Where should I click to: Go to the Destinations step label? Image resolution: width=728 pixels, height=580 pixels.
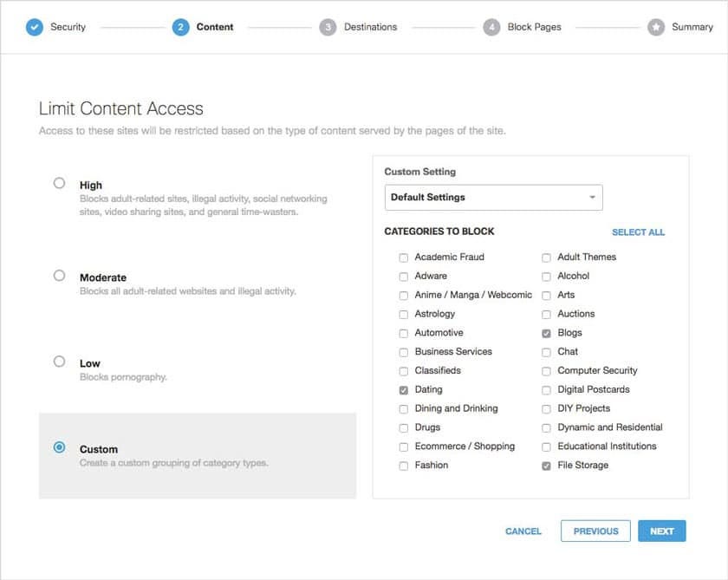371,27
